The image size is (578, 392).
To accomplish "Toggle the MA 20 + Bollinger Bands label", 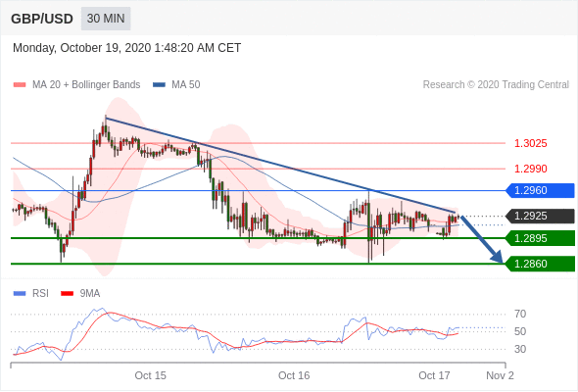I will pyautogui.click(x=86, y=85).
